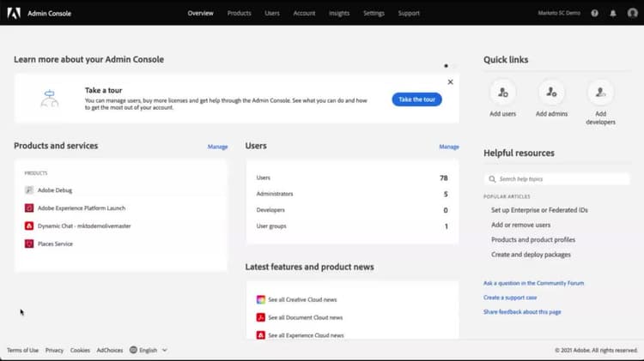
Task: Click the Add developers quick link icon
Action: point(600,93)
